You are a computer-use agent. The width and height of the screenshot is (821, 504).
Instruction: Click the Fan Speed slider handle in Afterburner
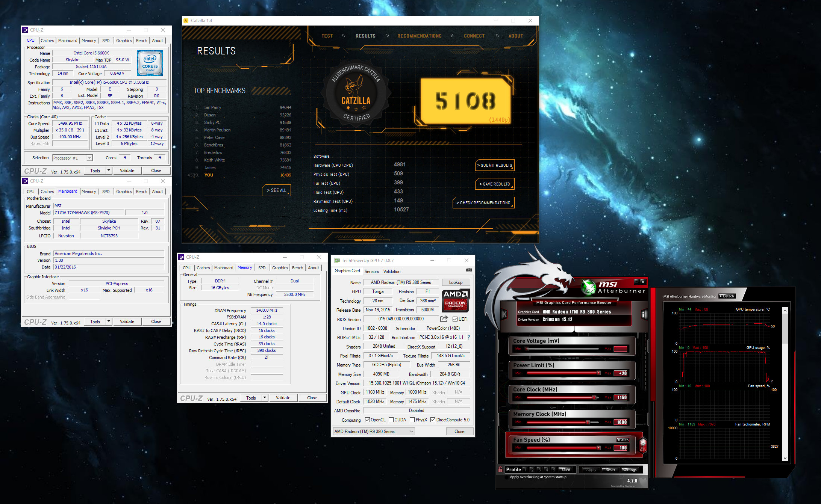coord(598,448)
